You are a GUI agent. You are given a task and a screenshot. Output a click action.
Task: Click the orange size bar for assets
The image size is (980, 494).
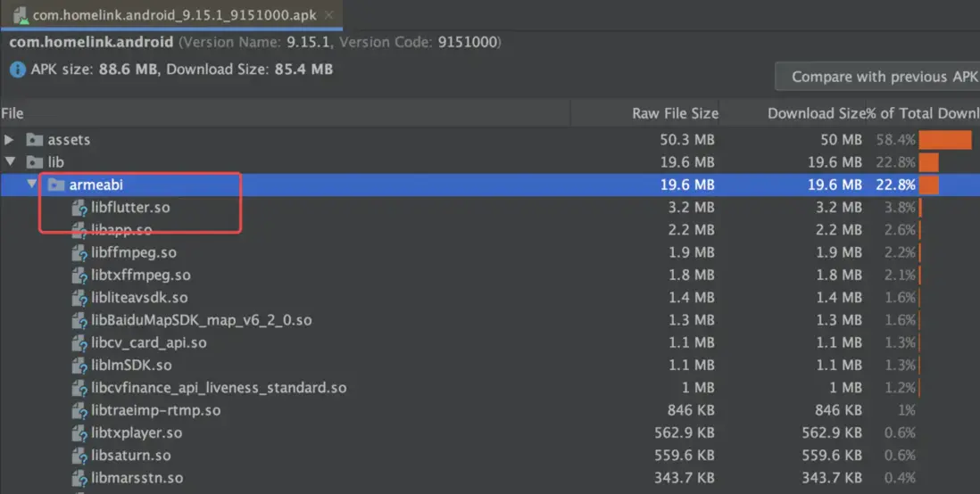(x=944, y=140)
